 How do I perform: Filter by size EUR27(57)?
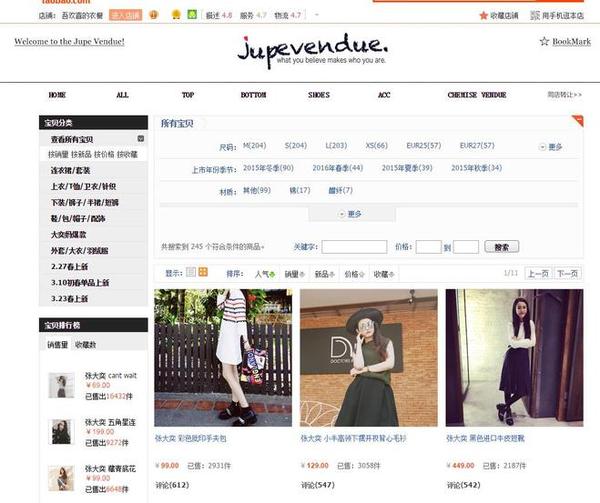[477, 145]
